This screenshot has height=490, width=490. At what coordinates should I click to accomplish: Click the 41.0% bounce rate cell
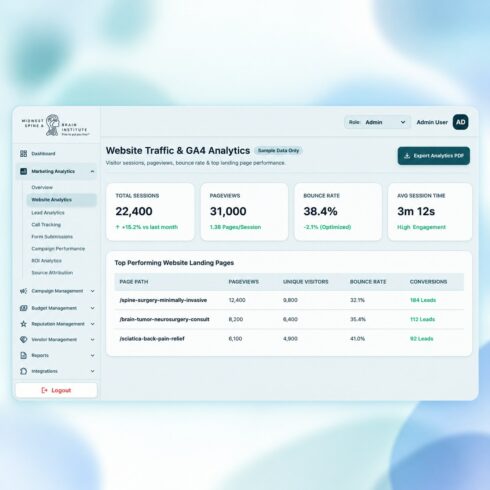tap(357, 339)
